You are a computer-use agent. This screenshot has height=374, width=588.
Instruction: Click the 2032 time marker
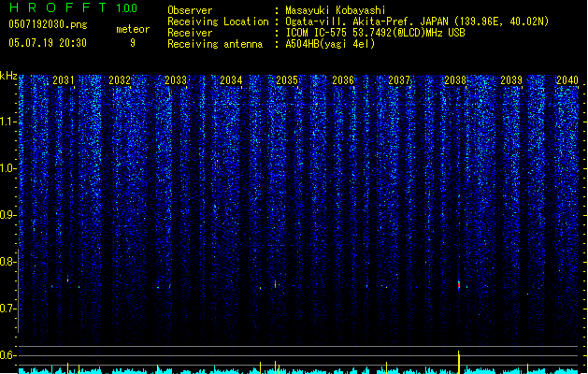pos(120,79)
